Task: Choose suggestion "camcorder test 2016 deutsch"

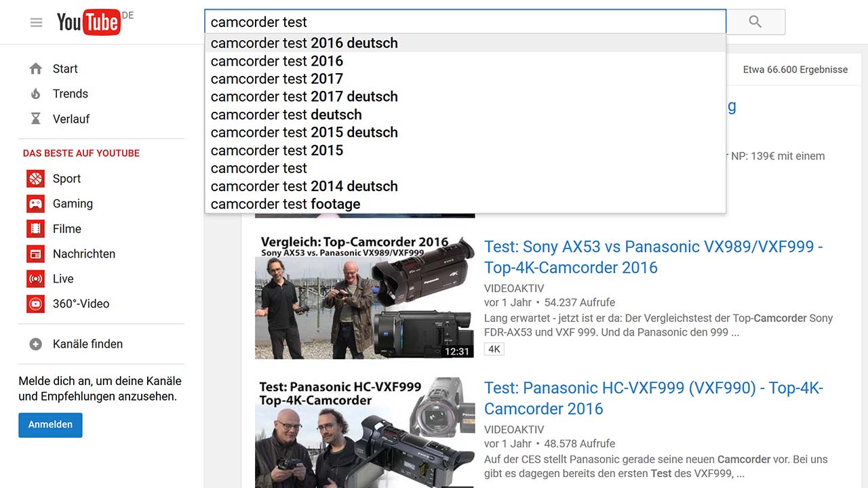Action: point(304,43)
